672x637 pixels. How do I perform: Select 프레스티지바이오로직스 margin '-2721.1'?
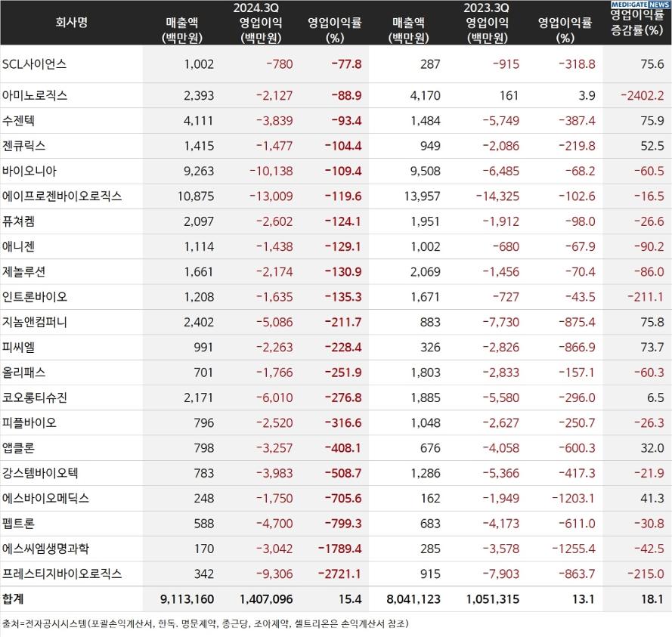pyautogui.click(x=340, y=574)
